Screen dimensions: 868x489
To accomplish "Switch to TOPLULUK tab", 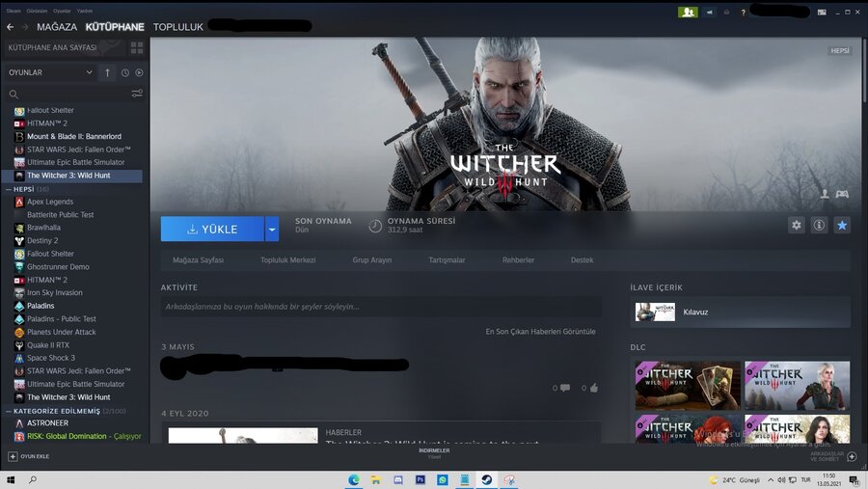I will pos(178,27).
